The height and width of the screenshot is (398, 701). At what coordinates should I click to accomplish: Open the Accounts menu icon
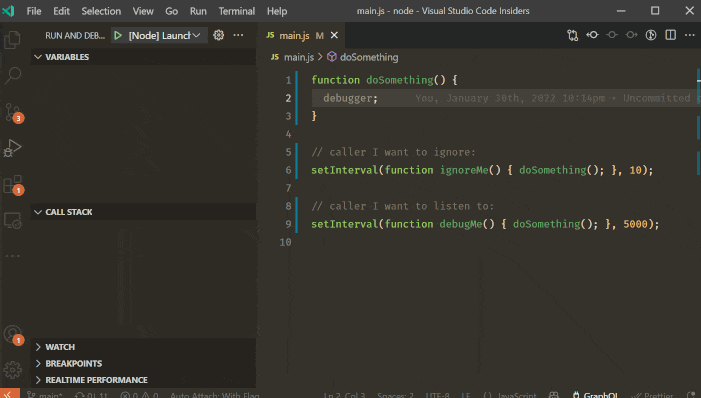click(13, 334)
